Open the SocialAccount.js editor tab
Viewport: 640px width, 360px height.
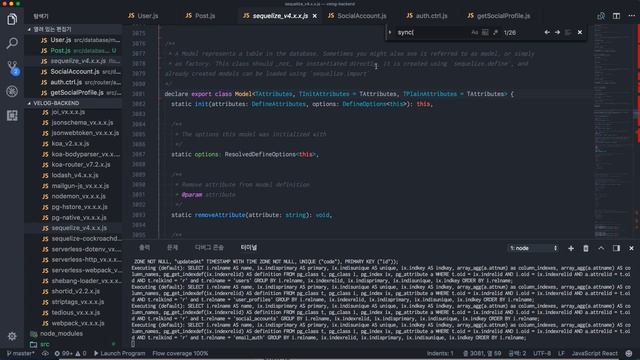click(x=357, y=16)
